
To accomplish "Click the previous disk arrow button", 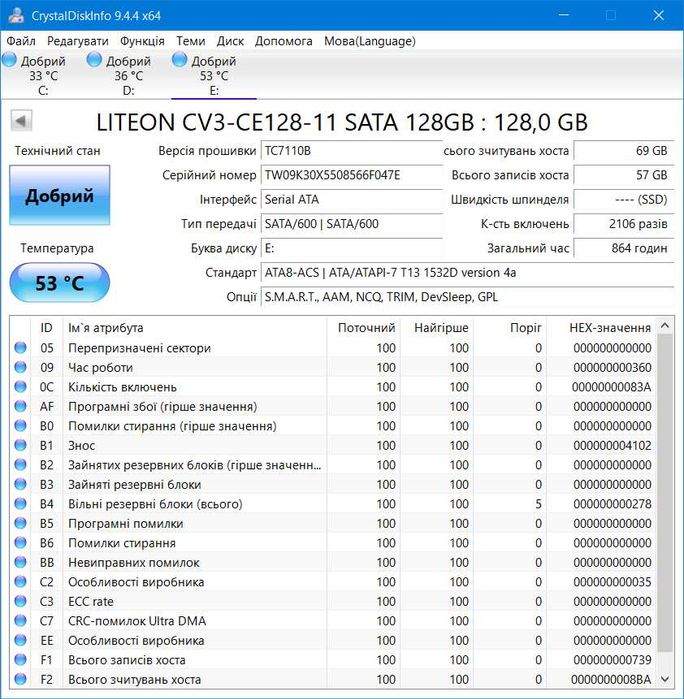I will pos(21,121).
